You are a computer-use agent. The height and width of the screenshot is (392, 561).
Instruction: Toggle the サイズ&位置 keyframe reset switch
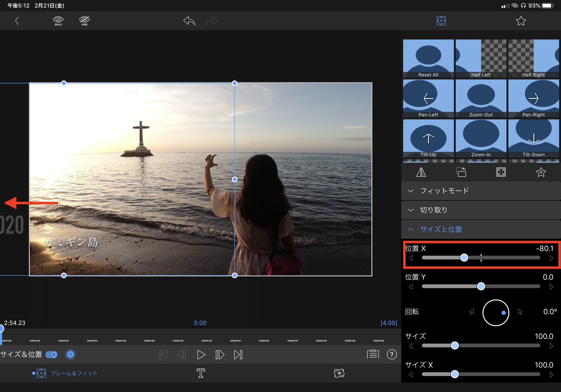(x=52, y=354)
